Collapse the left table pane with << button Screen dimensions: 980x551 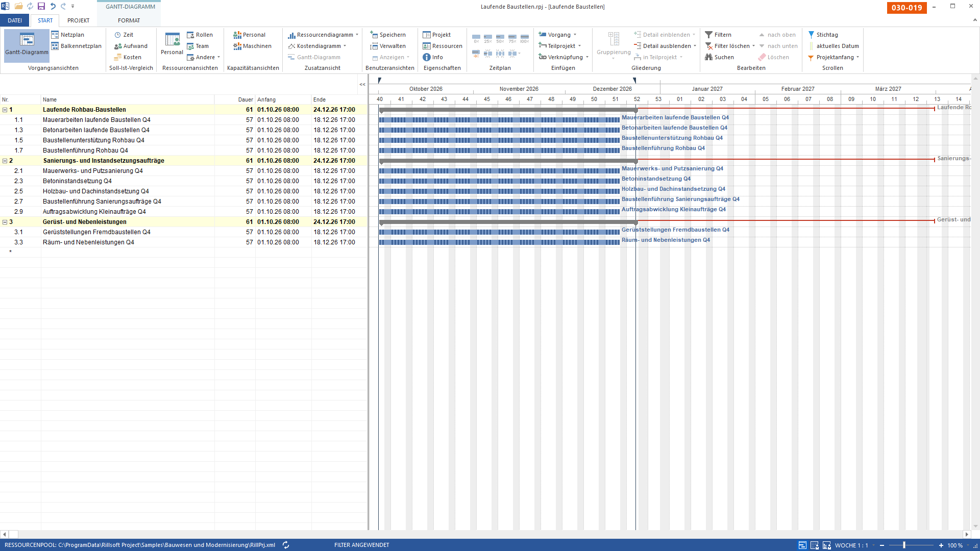tap(362, 84)
